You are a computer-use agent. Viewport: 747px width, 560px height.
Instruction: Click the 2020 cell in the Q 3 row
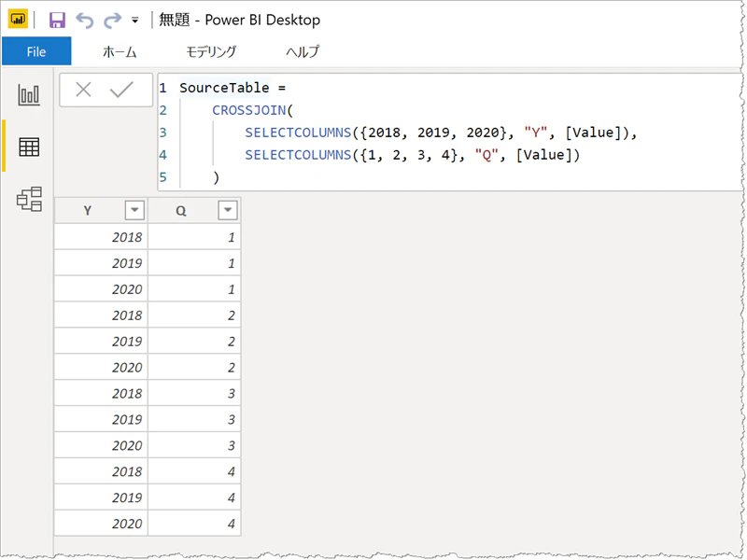(x=102, y=445)
